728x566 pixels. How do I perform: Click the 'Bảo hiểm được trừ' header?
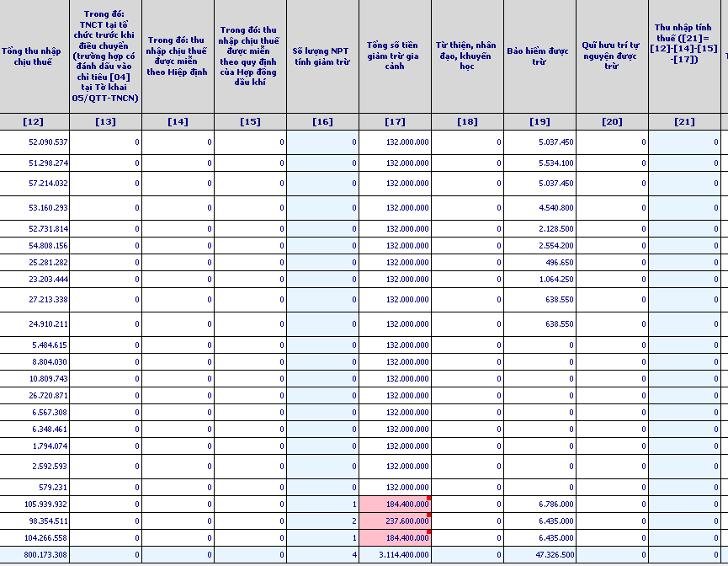tap(539, 56)
